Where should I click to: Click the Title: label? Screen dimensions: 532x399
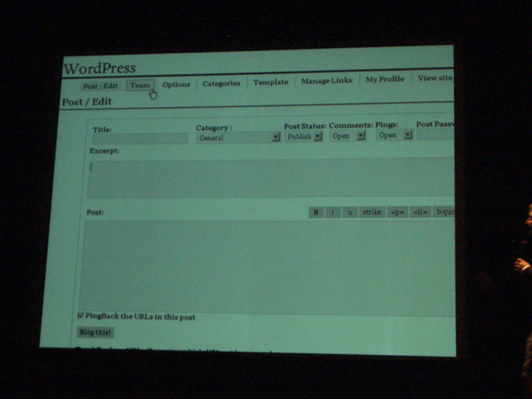click(x=102, y=130)
